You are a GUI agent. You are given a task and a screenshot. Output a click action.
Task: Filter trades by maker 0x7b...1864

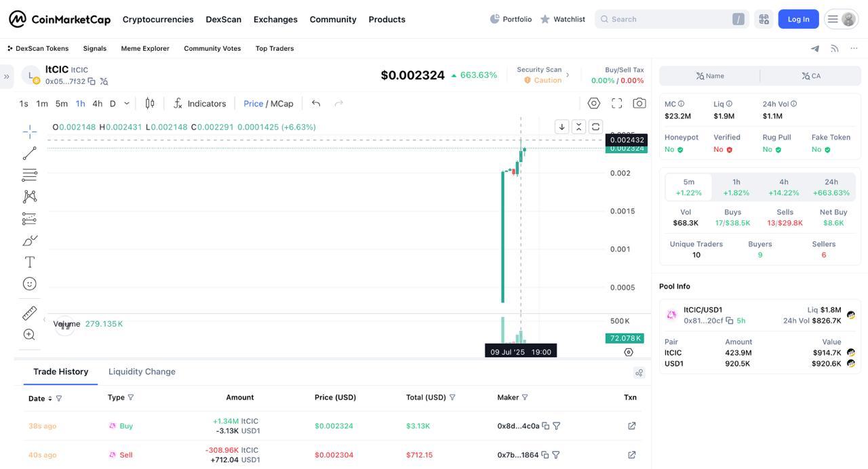click(x=556, y=455)
